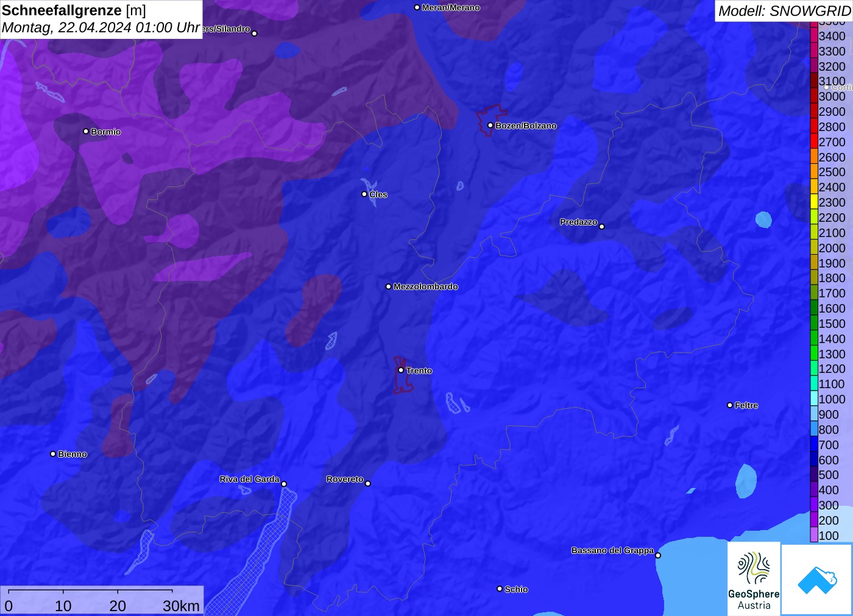The width and height of the screenshot is (853, 616).
Task: Click the 2200 legend value text
Action: (832, 218)
